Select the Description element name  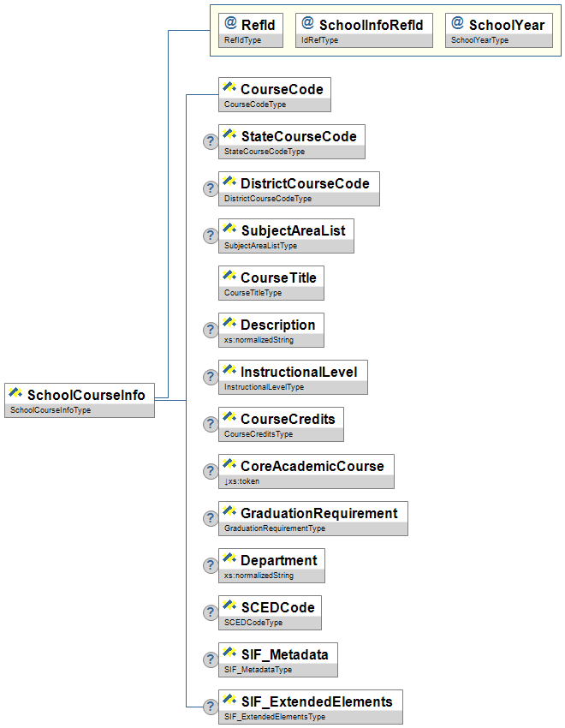[277, 325]
